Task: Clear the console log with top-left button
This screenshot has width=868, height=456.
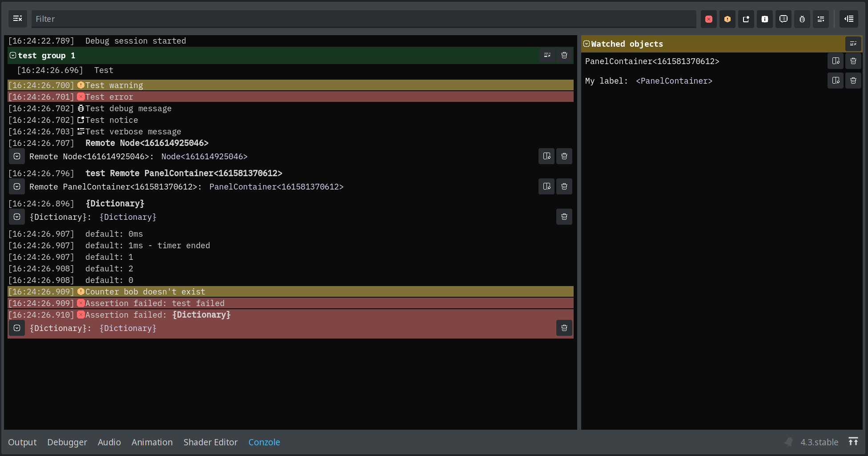Action: pos(18,19)
